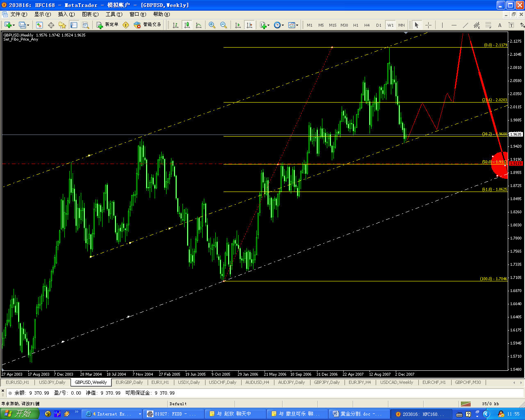Viewport: 525px width, 420px height.
Task: Click the 1.9635 current price label
Action: 516,134
